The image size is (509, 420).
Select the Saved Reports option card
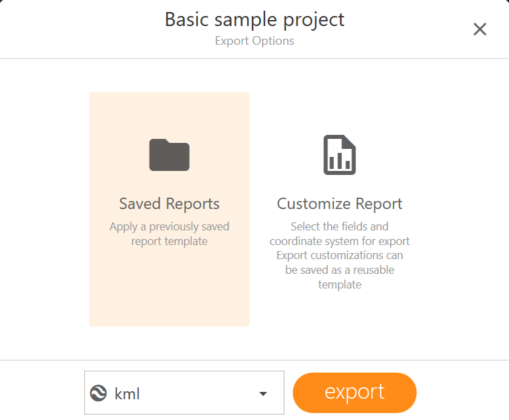pyautogui.click(x=169, y=209)
